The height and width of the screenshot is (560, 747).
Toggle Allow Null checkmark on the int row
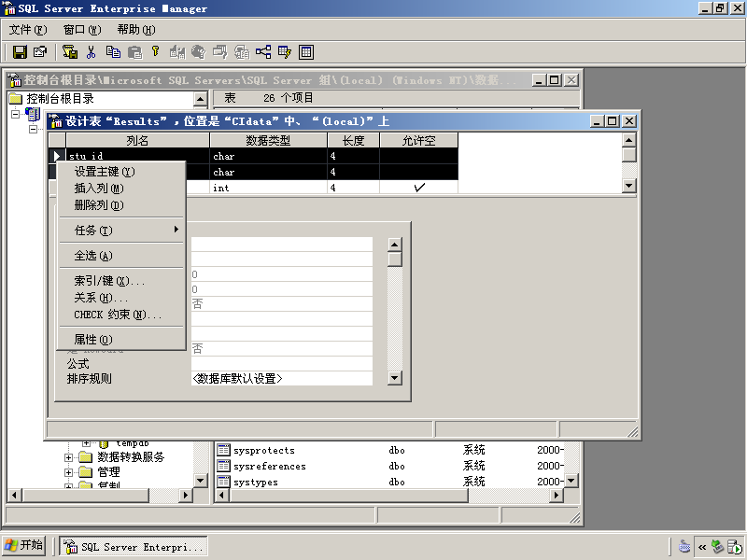(x=418, y=188)
